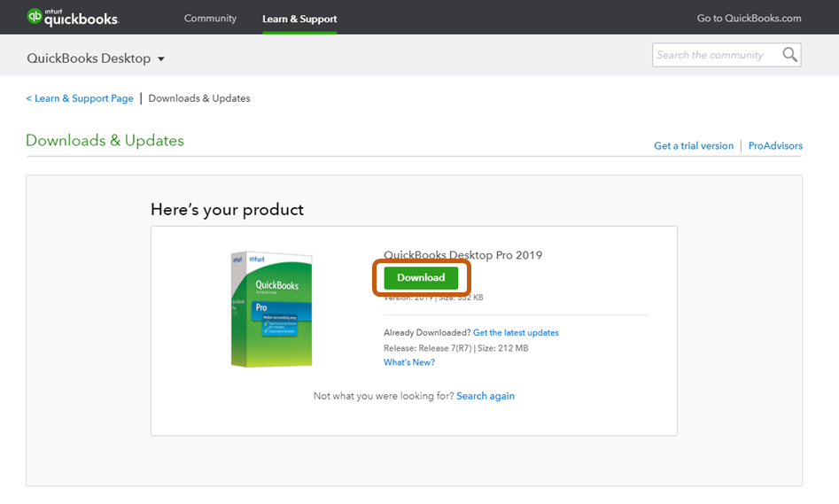839x504 pixels.
Task: Click the QuickBooks Pro box image
Action: pos(271,309)
